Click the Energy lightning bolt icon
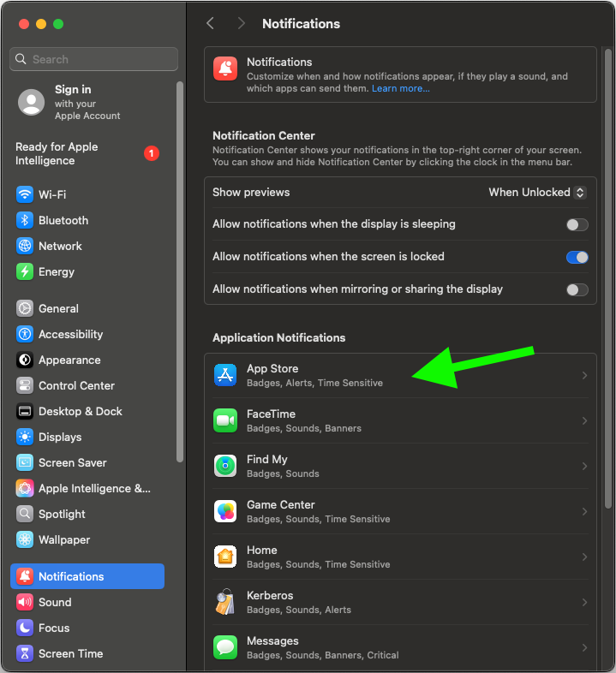The image size is (616, 673). coord(25,271)
